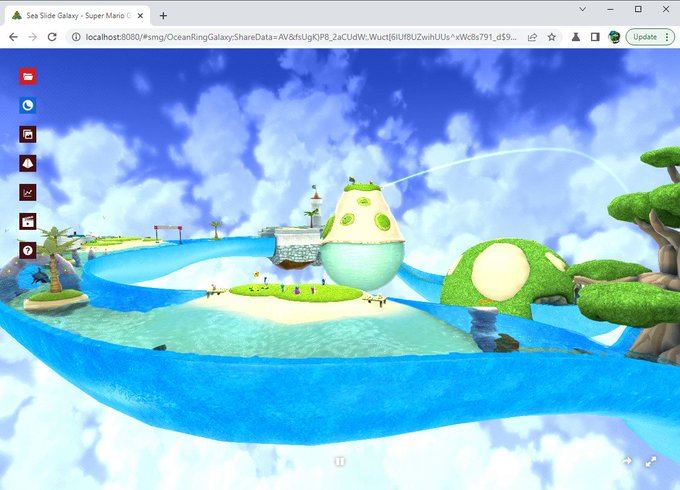Toggle the browser side panel
This screenshot has width=680, height=490.
pyautogui.click(x=595, y=37)
